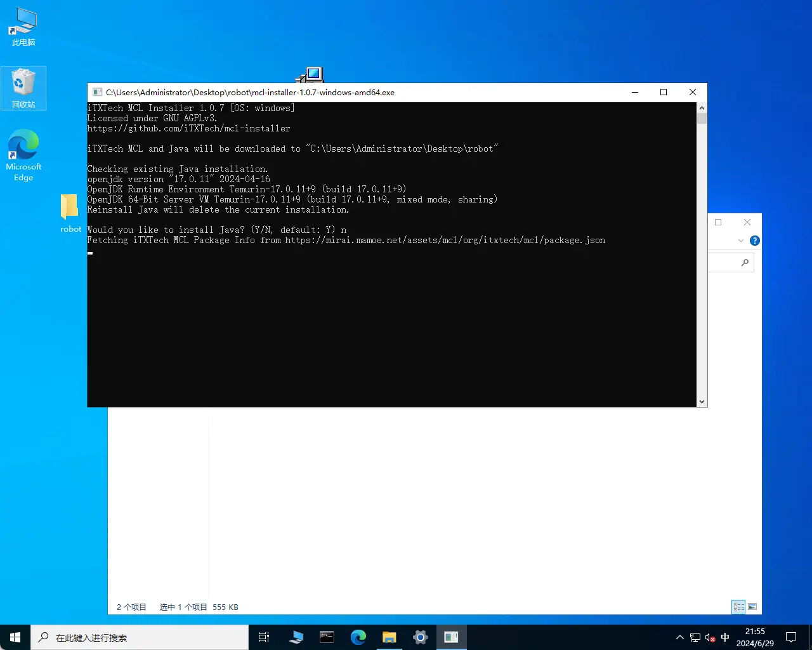Open Command Prompt from the taskbar
Viewport: 812px width, 650px height.
pos(327,637)
